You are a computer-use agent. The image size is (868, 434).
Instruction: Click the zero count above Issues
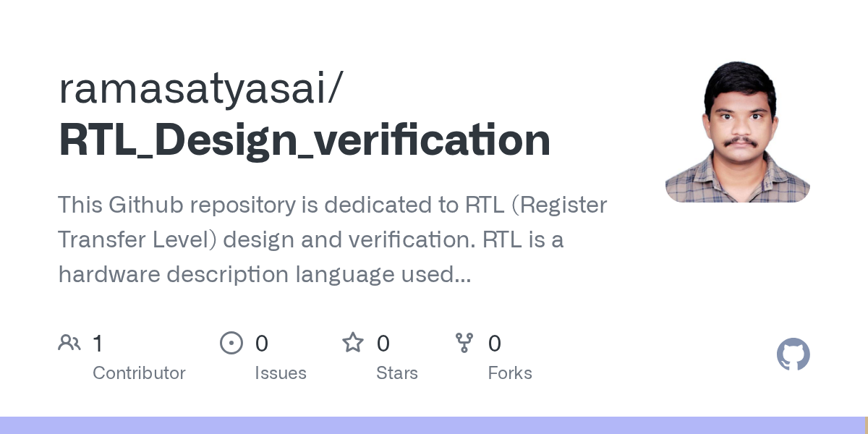tap(262, 343)
